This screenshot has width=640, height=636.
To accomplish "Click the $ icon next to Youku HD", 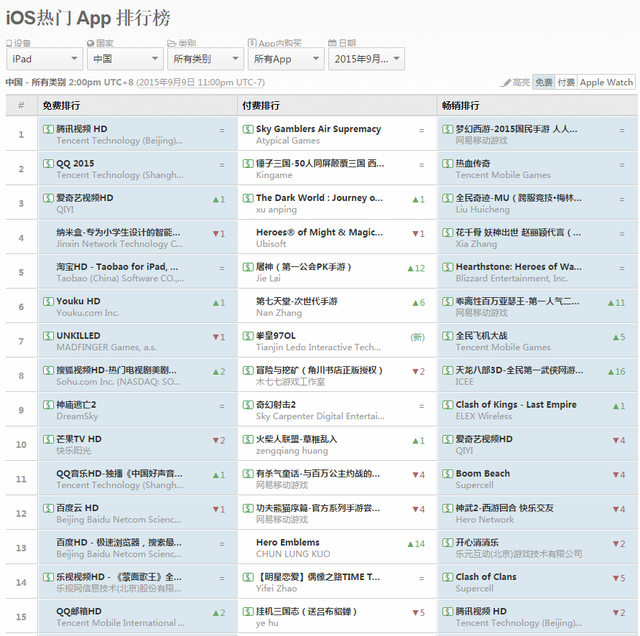I will click(x=48, y=301).
